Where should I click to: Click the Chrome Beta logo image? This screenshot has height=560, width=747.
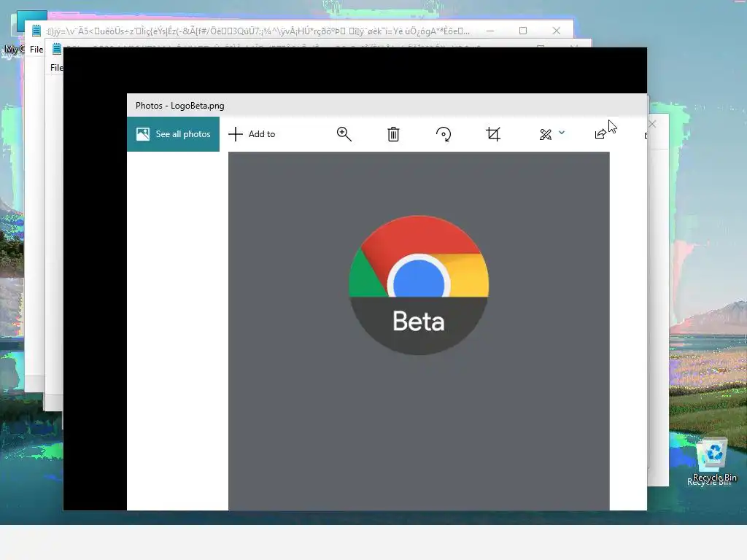[419, 285]
